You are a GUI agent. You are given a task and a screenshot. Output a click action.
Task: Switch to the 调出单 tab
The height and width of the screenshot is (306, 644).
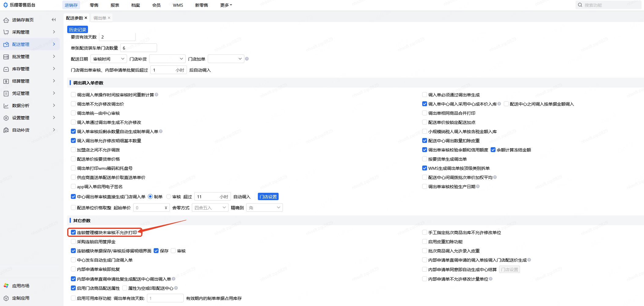100,18
